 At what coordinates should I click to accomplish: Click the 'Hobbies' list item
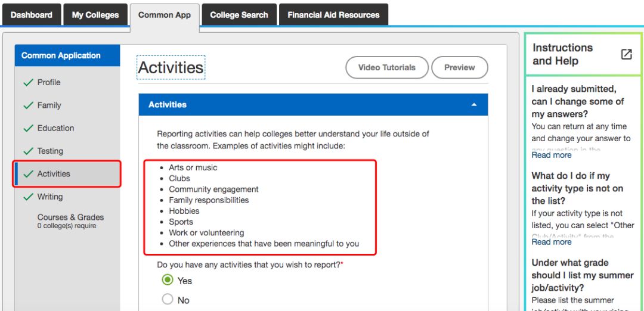(x=184, y=211)
